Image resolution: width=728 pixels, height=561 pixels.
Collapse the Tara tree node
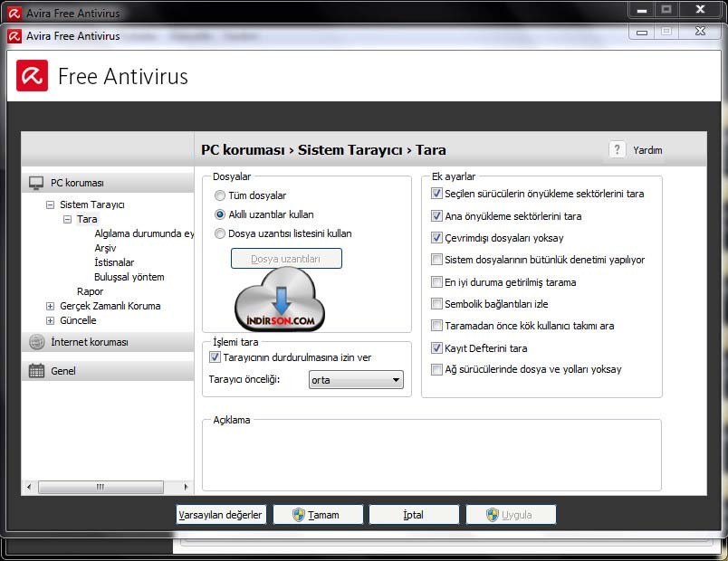click(67, 219)
